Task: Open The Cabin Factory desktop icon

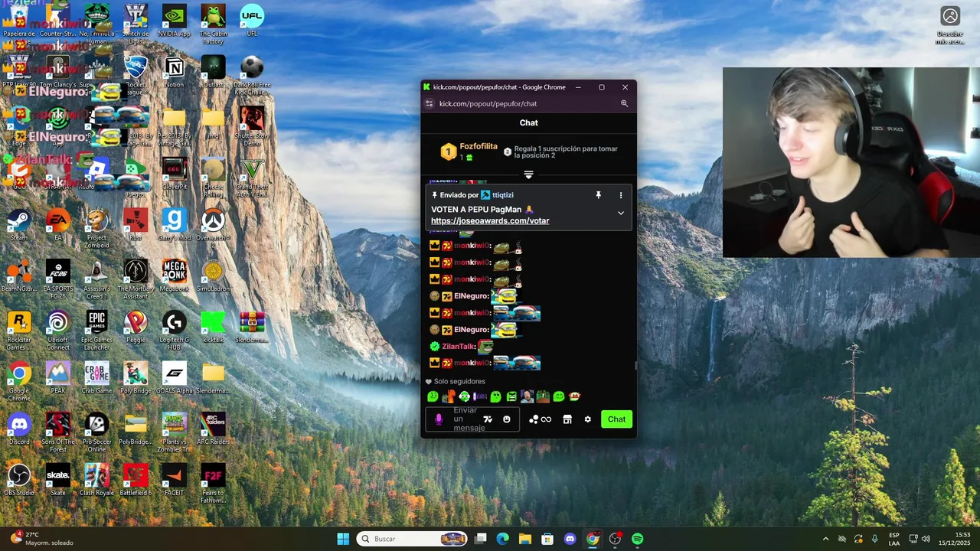Action: click(213, 24)
